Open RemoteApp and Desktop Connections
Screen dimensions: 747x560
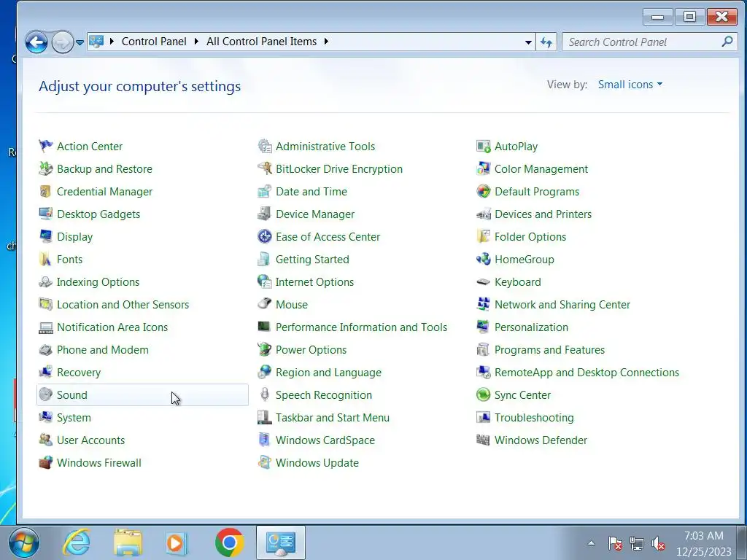(x=587, y=373)
